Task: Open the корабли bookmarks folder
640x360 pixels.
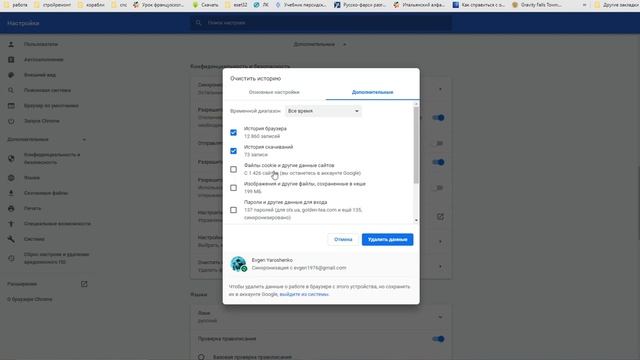Action: point(91,5)
